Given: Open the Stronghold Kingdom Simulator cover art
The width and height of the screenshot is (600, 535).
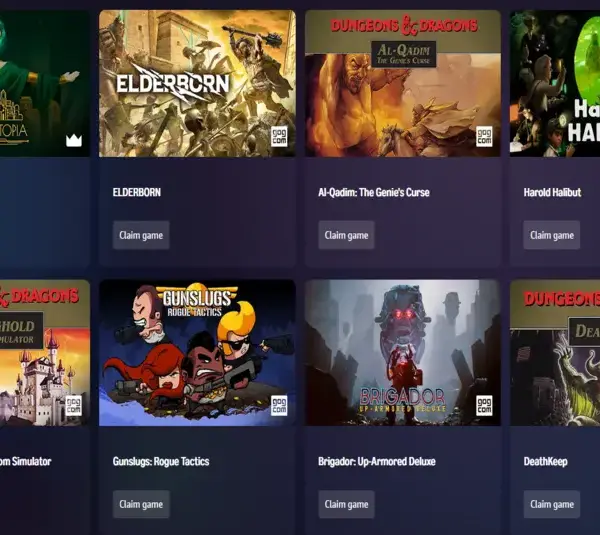Looking at the screenshot, I should pos(45,353).
